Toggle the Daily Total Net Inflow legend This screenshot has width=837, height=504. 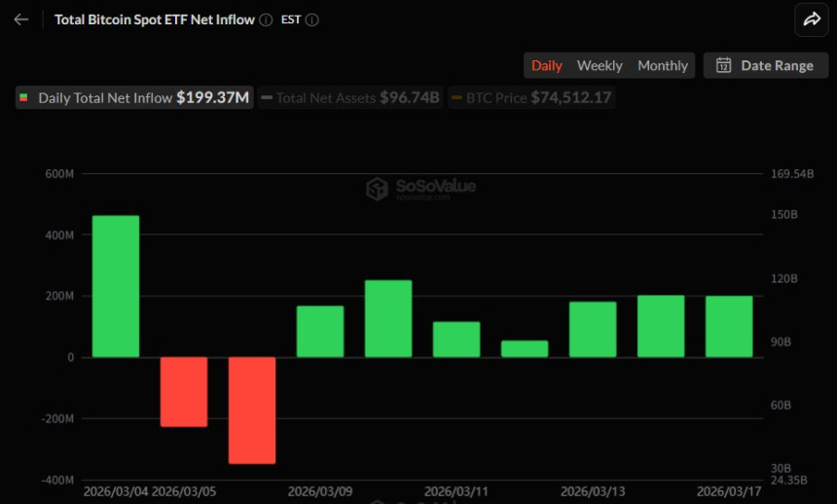point(134,97)
